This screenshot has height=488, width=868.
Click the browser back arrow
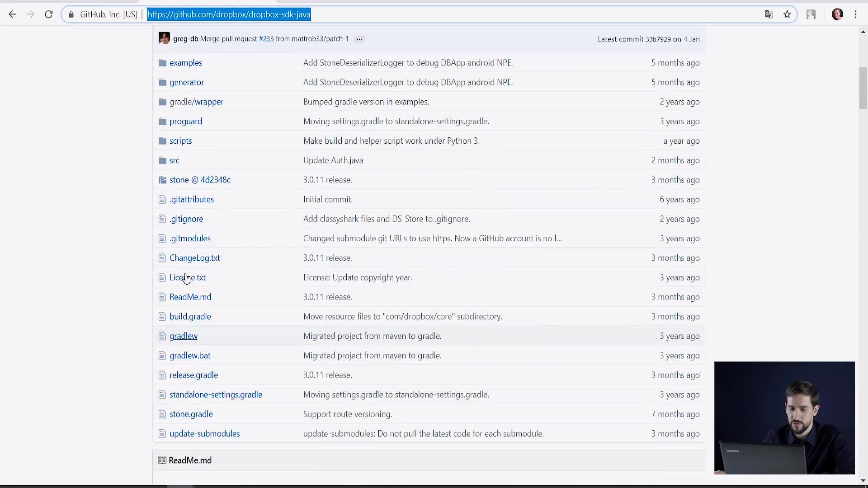[12, 14]
